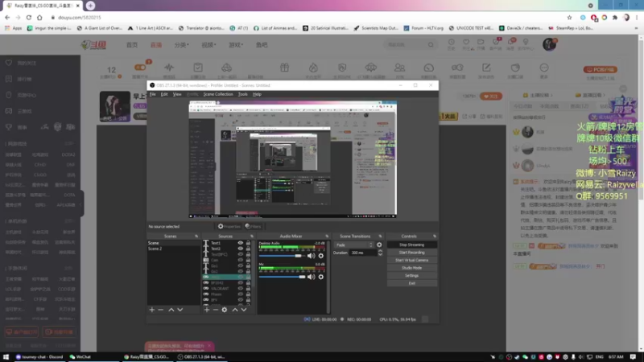Open Discord from the taskbar
644x362 pixels.
(x=39, y=357)
